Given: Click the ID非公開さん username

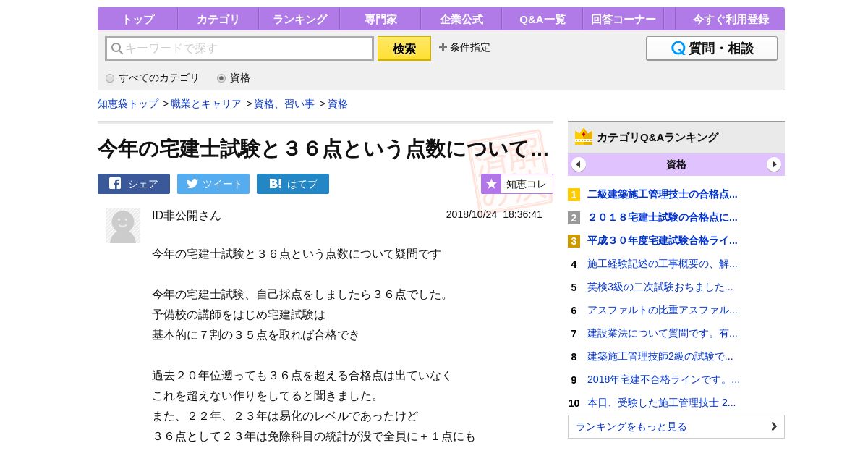Looking at the screenshot, I should point(187,216).
